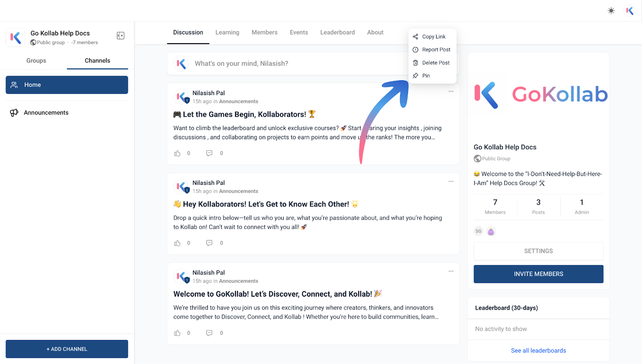Click Nilasish Pal avatar on Welcome post

(x=182, y=276)
